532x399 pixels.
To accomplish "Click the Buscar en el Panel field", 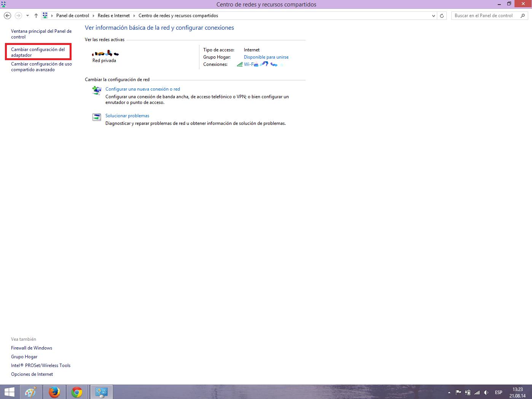I will point(483,16).
